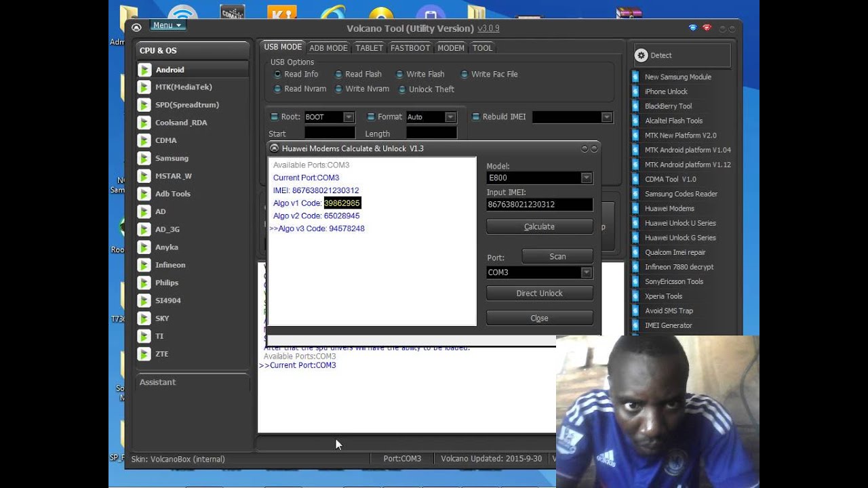Switch to ADB MODE tab
The image size is (868, 488).
coord(328,48)
